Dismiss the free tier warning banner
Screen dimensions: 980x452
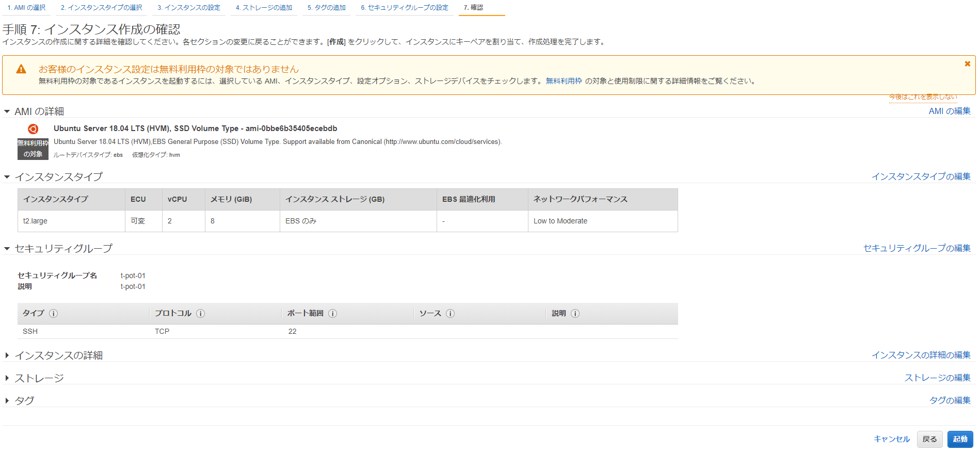(967, 64)
